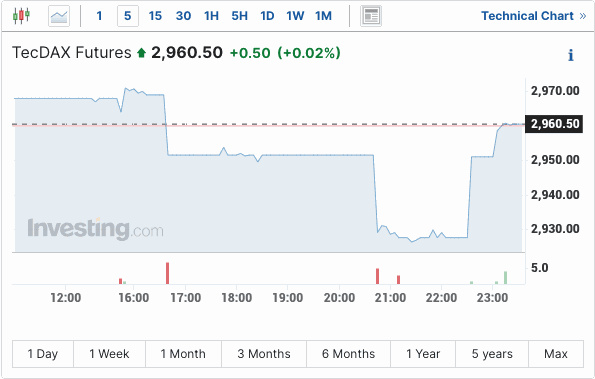The image size is (595, 379).
Task: Select the area chart icon
Action: (59, 16)
